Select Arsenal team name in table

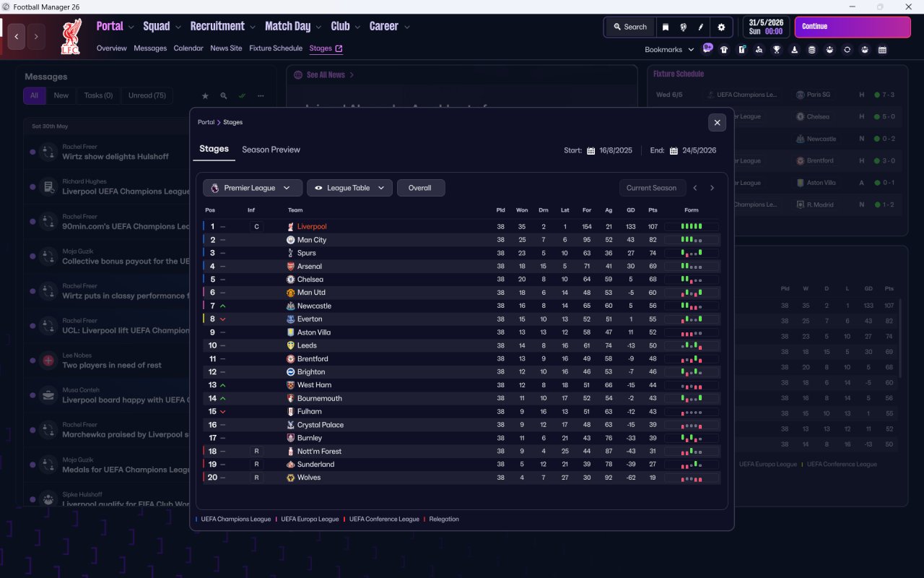(310, 267)
